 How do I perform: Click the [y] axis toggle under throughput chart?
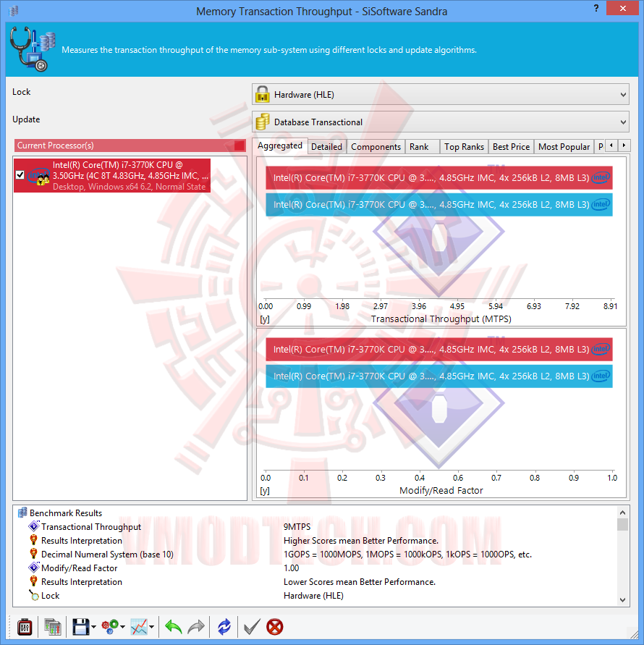[x=265, y=319]
